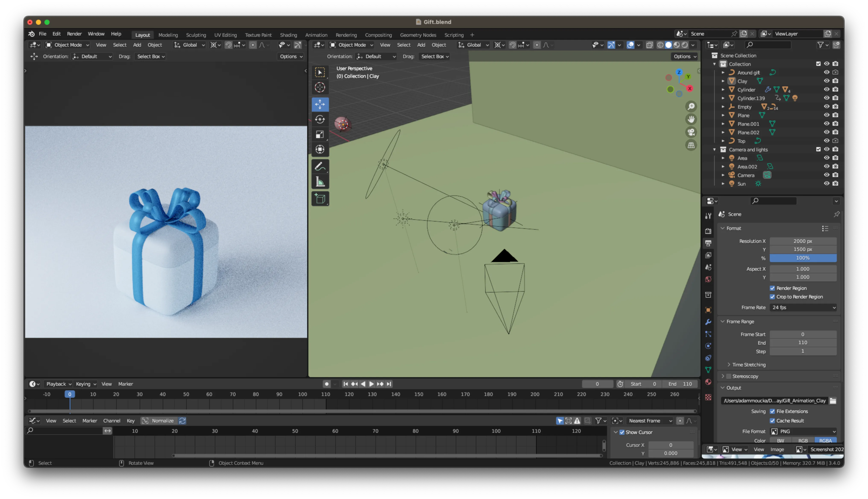
Task: Hide the Clay object in viewport
Action: tap(826, 81)
